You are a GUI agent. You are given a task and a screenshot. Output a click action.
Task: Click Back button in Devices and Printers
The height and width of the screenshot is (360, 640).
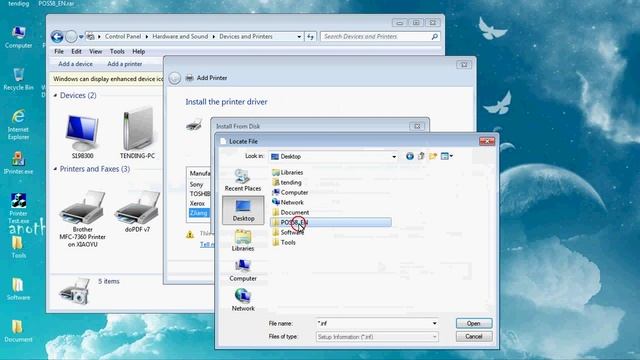point(57,37)
